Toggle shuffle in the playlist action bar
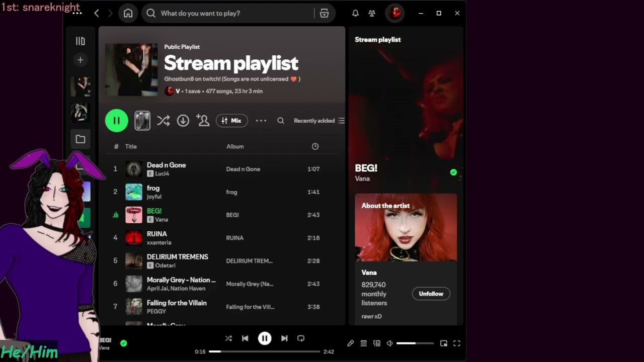 tap(163, 121)
